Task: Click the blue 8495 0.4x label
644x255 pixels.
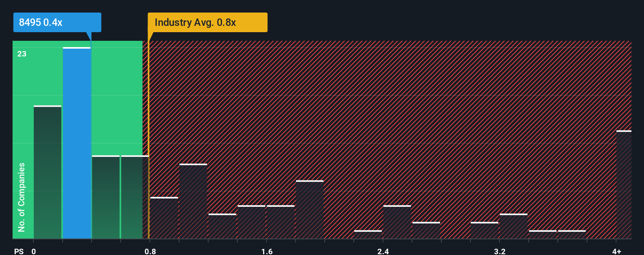Action: [57, 22]
